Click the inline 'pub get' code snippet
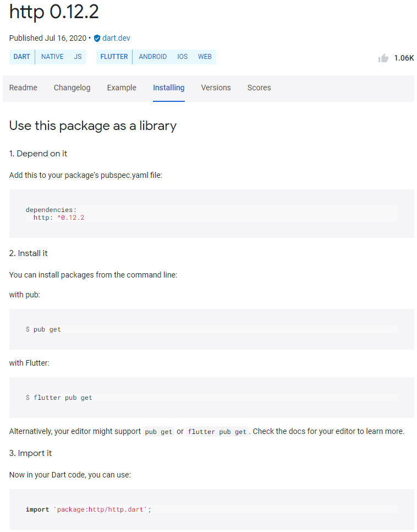Viewport: 417px width, 532px height. pyautogui.click(x=158, y=432)
